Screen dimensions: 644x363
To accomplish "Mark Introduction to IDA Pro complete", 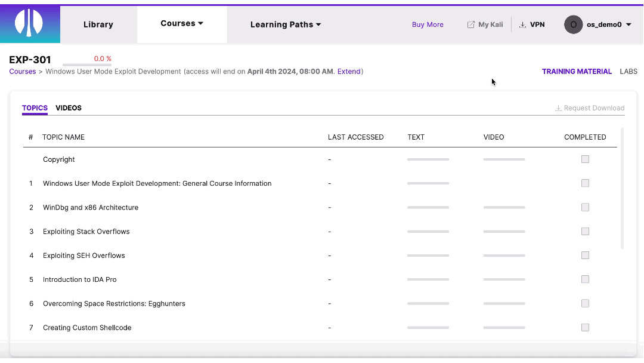I will pyautogui.click(x=585, y=279).
